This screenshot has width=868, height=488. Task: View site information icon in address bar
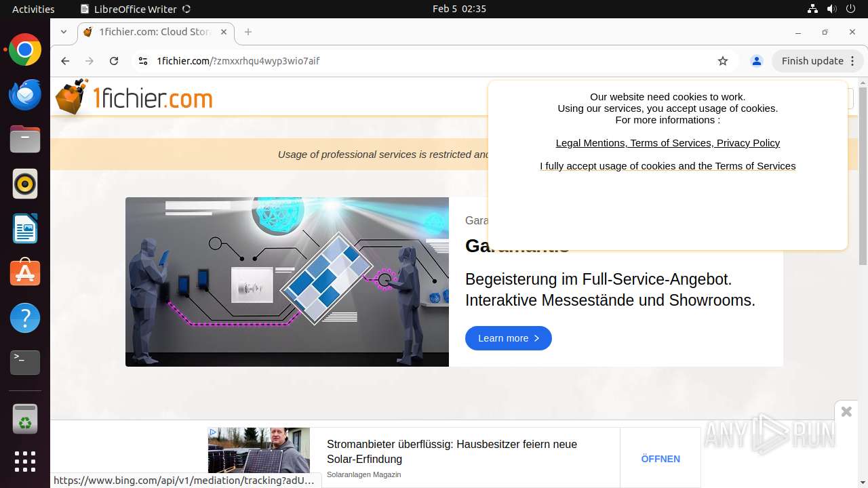point(142,61)
